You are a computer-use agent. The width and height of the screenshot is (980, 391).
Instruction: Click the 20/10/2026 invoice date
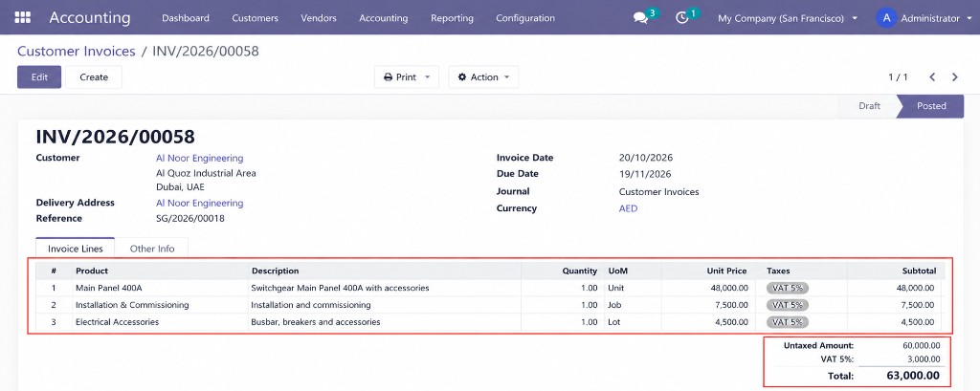click(x=646, y=158)
